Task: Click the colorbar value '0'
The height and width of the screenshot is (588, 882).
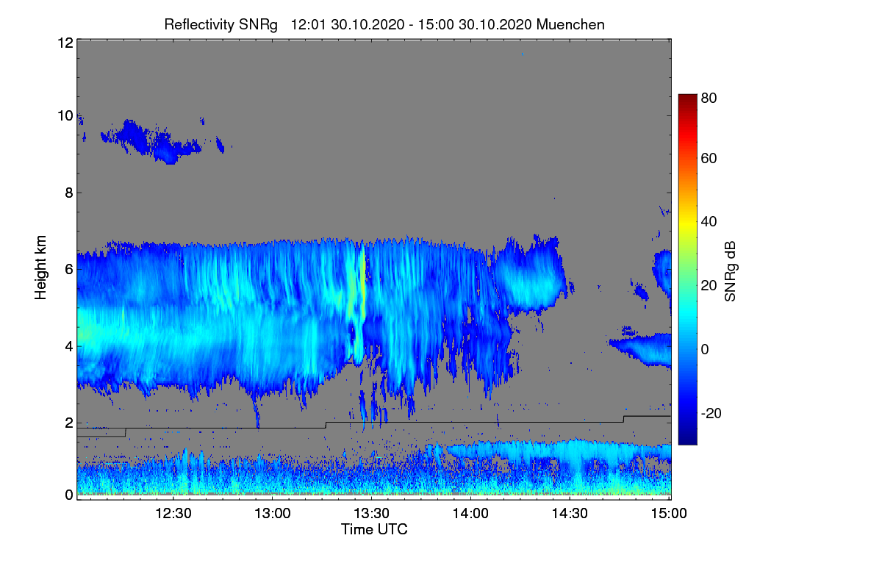Action: point(706,349)
